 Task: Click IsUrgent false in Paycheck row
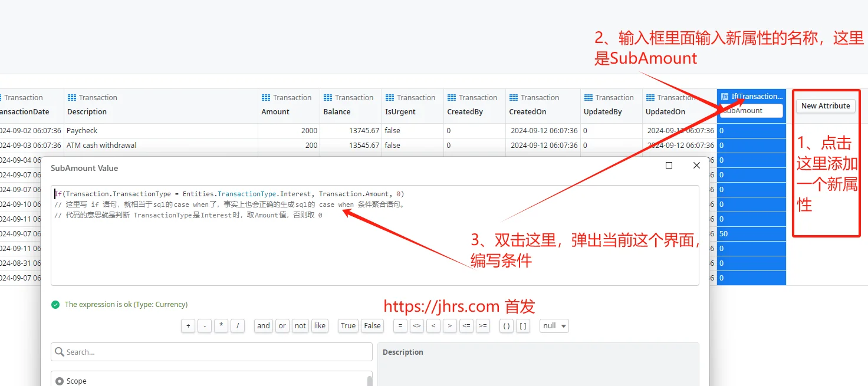tap(413, 131)
